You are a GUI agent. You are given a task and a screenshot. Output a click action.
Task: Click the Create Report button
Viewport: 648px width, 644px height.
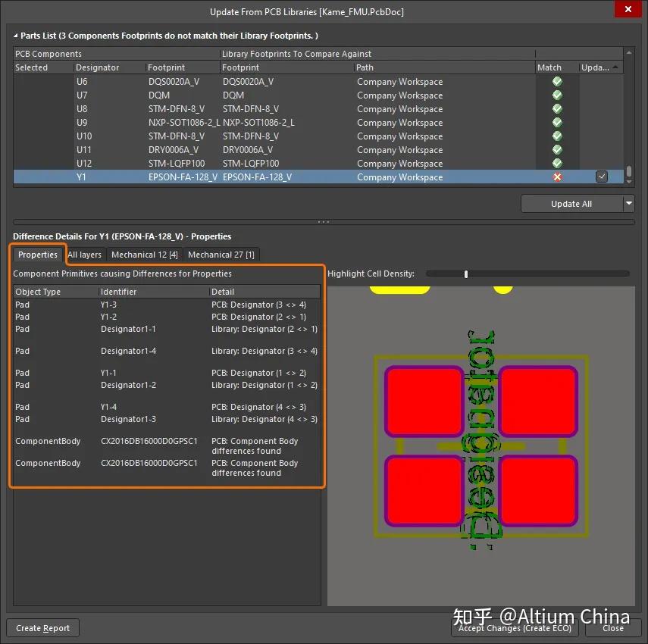(x=42, y=627)
